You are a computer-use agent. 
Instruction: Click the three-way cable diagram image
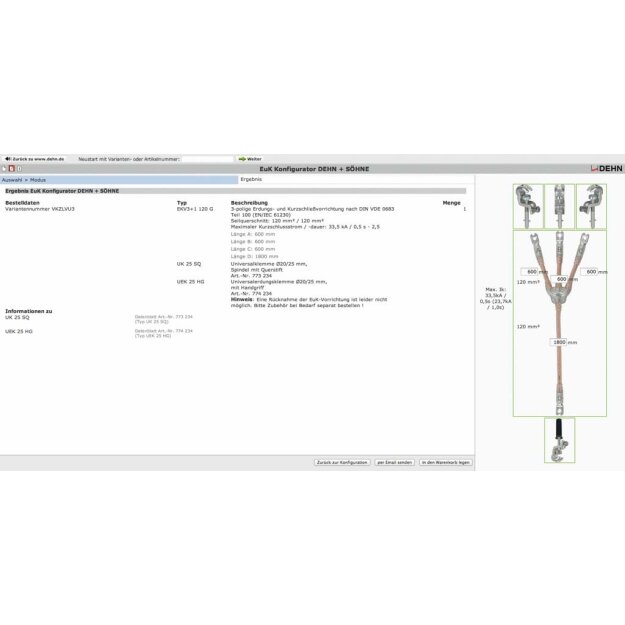point(560,324)
